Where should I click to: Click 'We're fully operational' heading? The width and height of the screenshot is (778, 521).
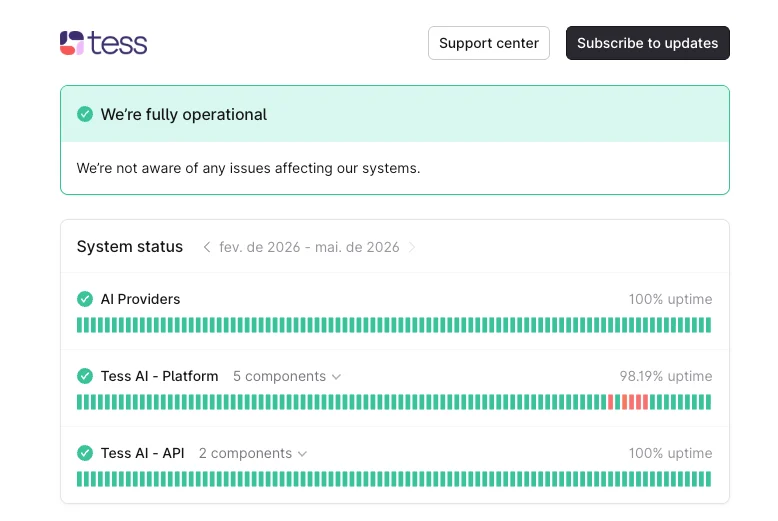(184, 115)
